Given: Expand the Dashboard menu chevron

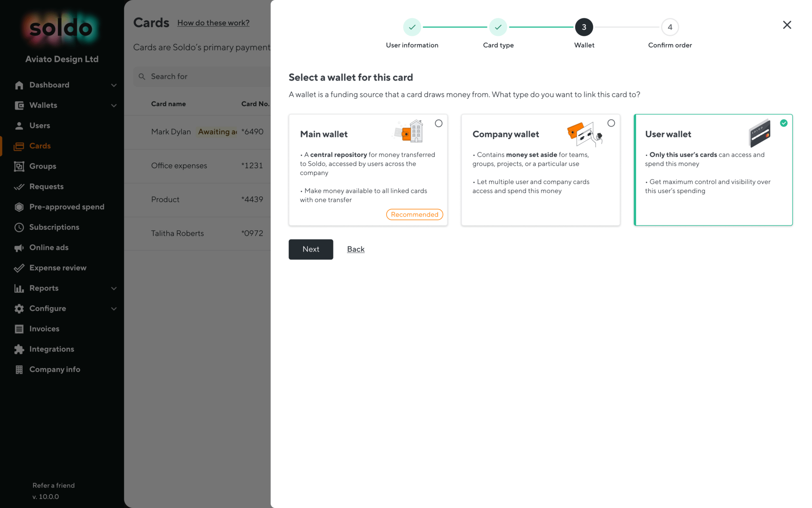Looking at the screenshot, I should pos(114,85).
